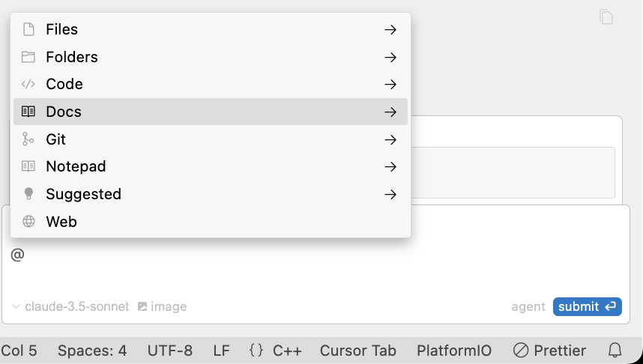Image resolution: width=643 pixels, height=364 pixels.
Task: Click the chat input field with @
Action: click(315, 262)
